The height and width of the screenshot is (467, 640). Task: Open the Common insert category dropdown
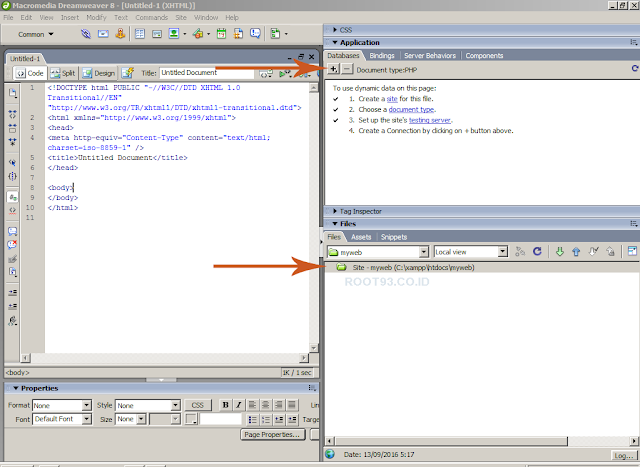pos(36,34)
